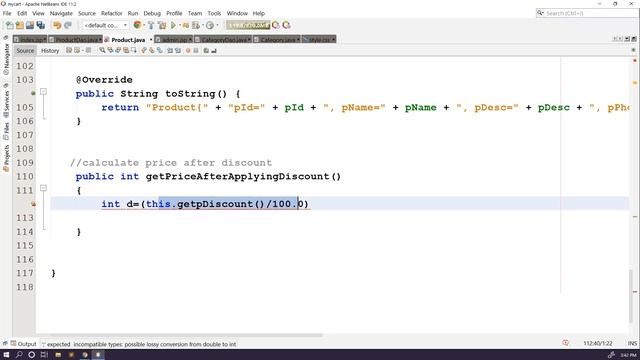Open the Navigate menu
The height and width of the screenshot is (360, 640).
point(61,13)
